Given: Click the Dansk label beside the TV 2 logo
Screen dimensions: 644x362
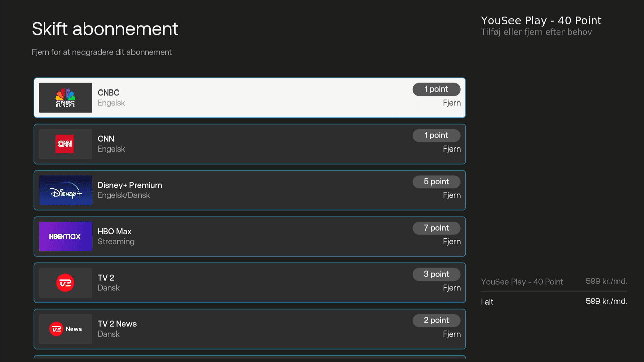Looking at the screenshot, I should point(108,288).
